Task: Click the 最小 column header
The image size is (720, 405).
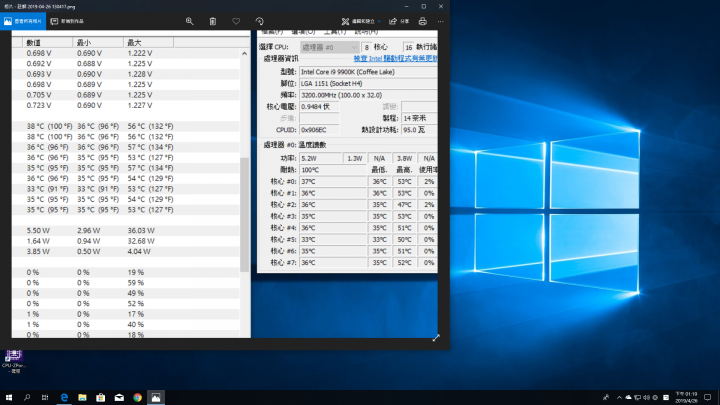Action: pyautogui.click(x=98, y=43)
